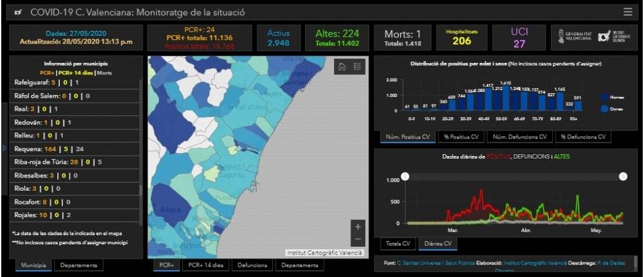Screen dimensions: 644x277
Task: Click the left handle of date range slider
Action: point(405,176)
